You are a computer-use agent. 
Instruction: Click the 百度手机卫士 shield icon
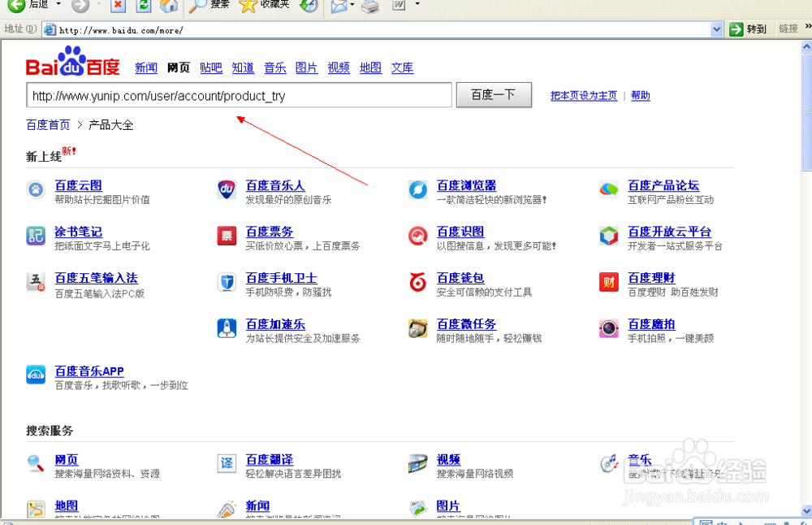click(227, 282)
